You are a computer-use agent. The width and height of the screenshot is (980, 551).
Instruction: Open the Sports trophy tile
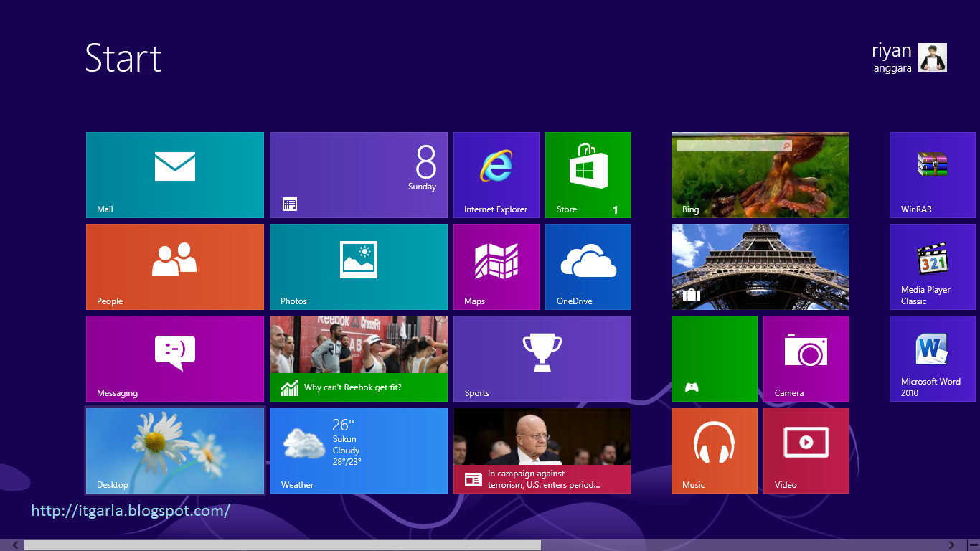(x=542, y=359)
